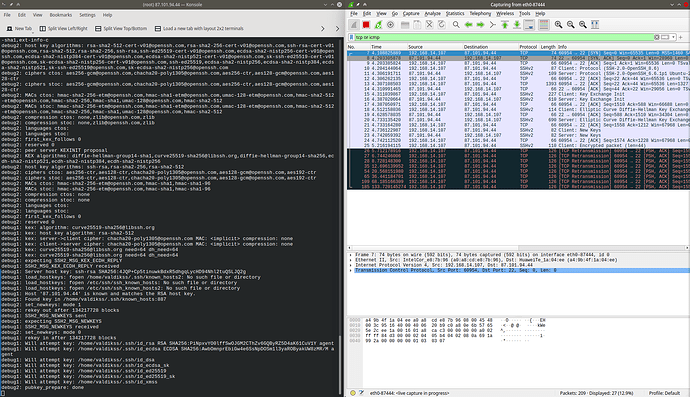Click the 'tcp or icmp' display filter field

tap(504, 37)
